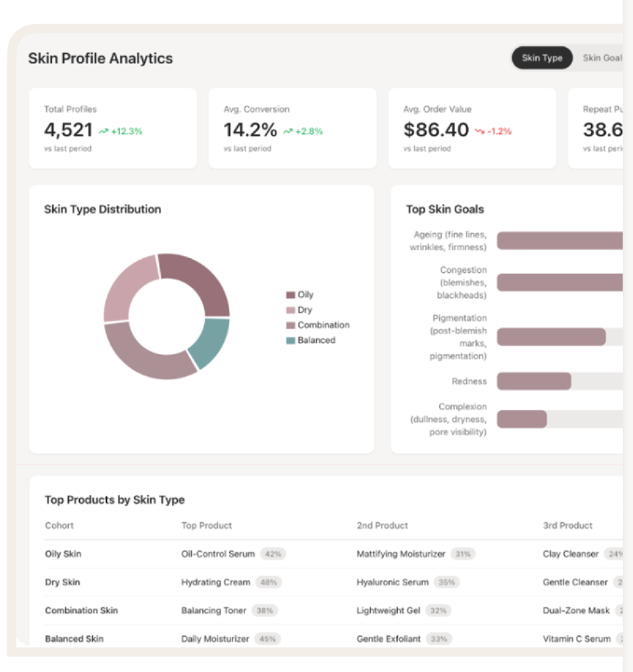Click the Lightweight Gel product
This screenshot has height=672, width=633.
pyautogui.click(x=389, y=610)
